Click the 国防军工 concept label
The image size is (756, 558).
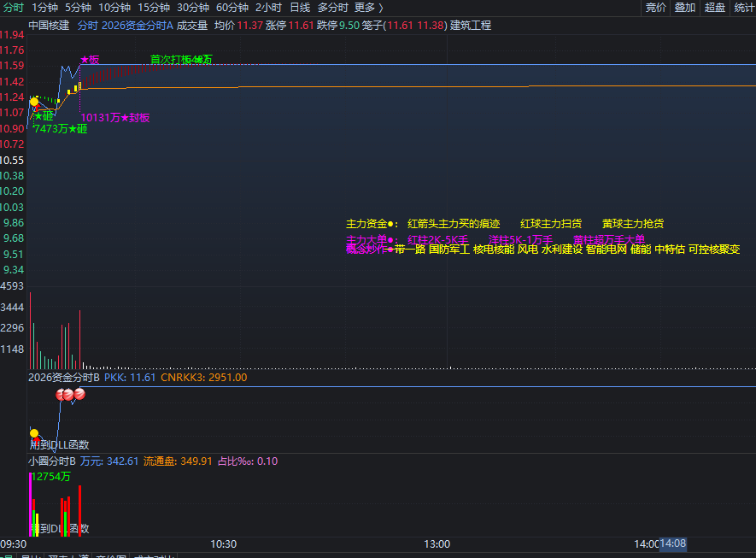(449, 250)
